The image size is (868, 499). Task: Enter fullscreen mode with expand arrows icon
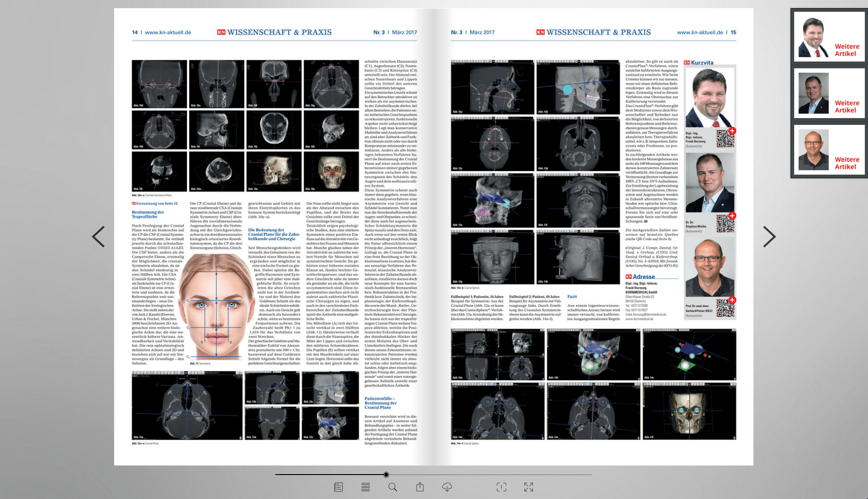(528, 487)
